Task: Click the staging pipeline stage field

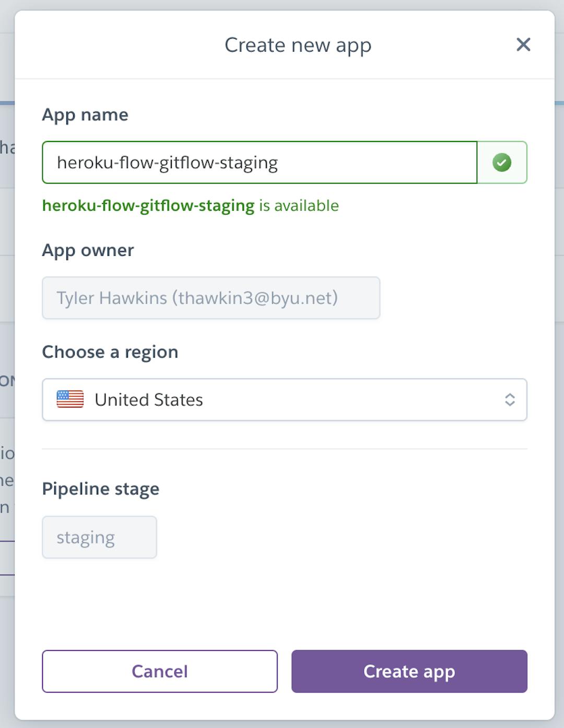Action: 99,538
